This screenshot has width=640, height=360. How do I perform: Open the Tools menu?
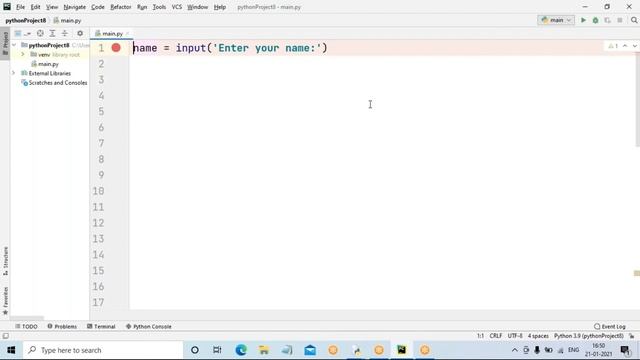159,7
